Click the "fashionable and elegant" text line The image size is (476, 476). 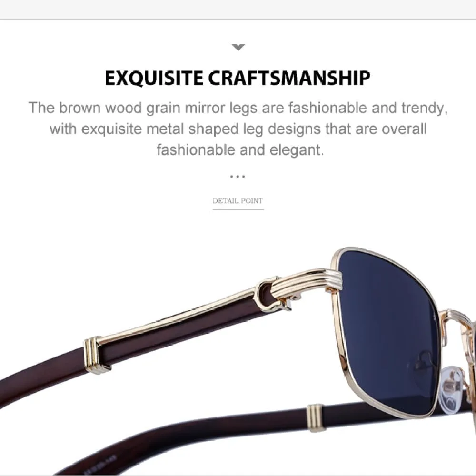point(240,150)
